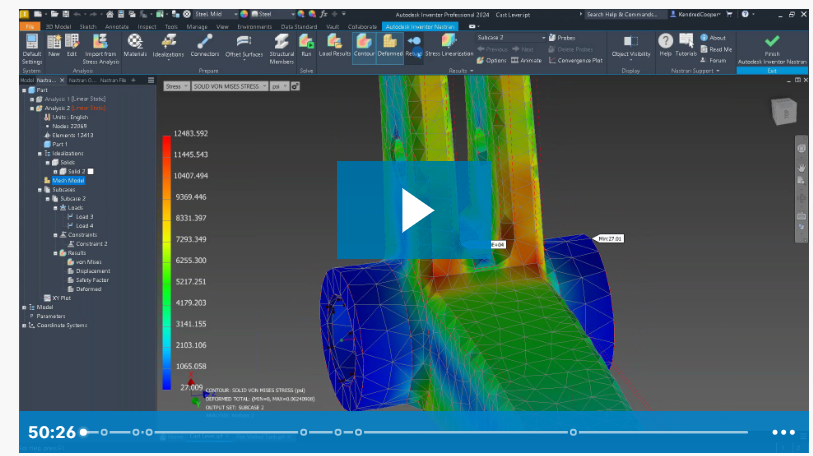Open the Stress Linearization tool
The image size is (813, 456).
(x=449, y=46)
